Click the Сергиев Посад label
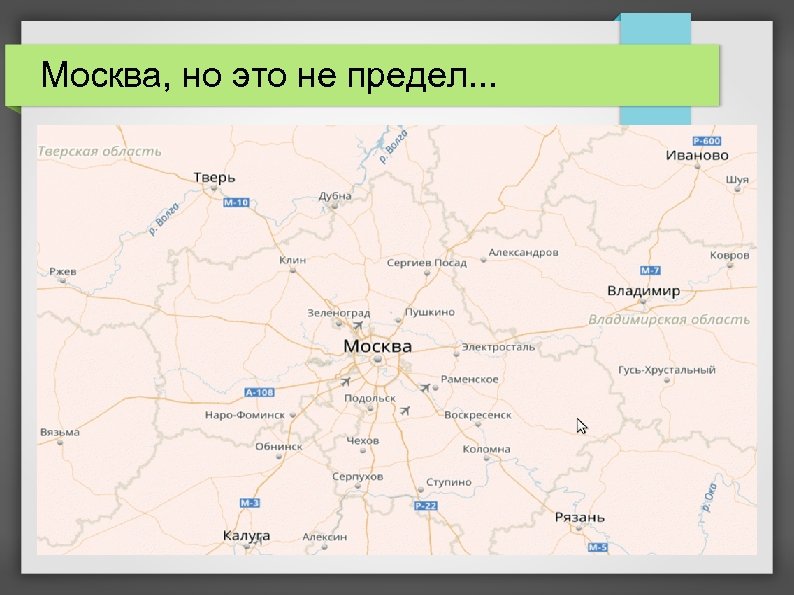 (x=426, y=263)
